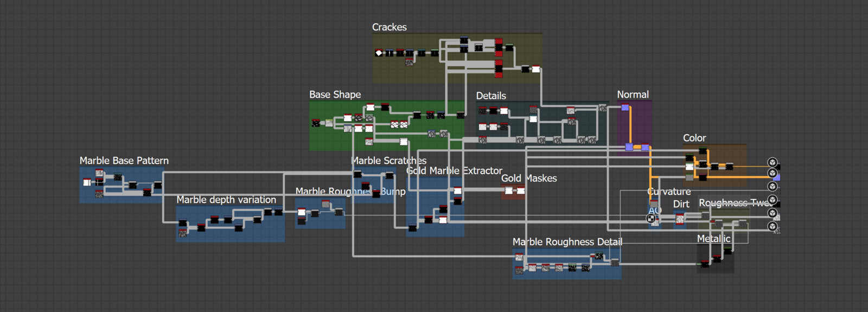Click the Marble Roughness Detail frame title

567,241
